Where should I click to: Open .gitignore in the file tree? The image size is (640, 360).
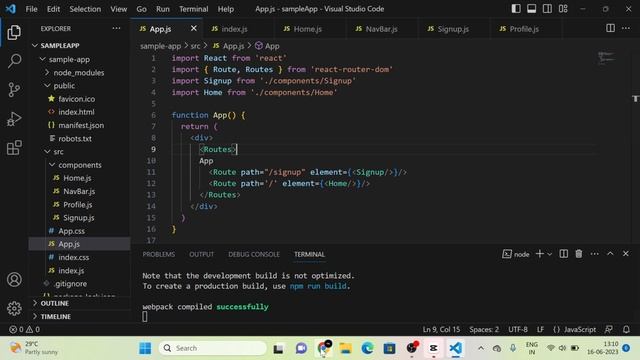(x=80, y=284)
